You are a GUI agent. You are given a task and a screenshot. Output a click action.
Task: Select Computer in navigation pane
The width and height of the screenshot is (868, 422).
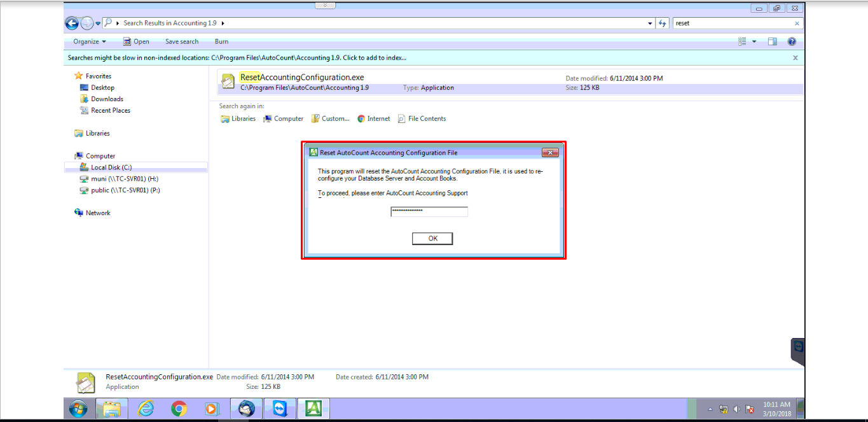point(95,156)
